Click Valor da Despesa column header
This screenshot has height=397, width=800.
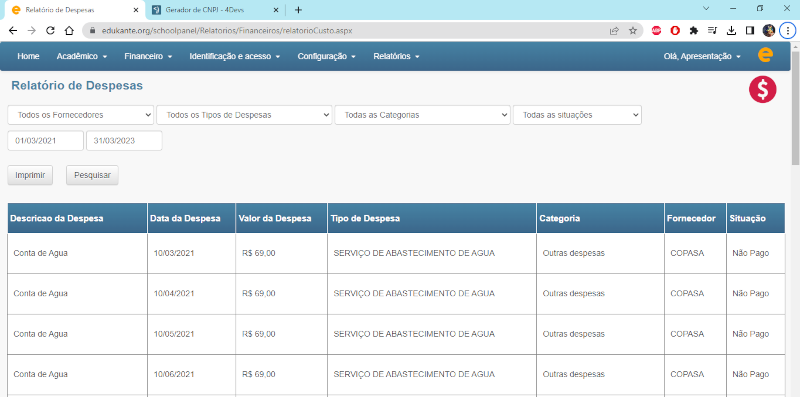click(282, 218)
